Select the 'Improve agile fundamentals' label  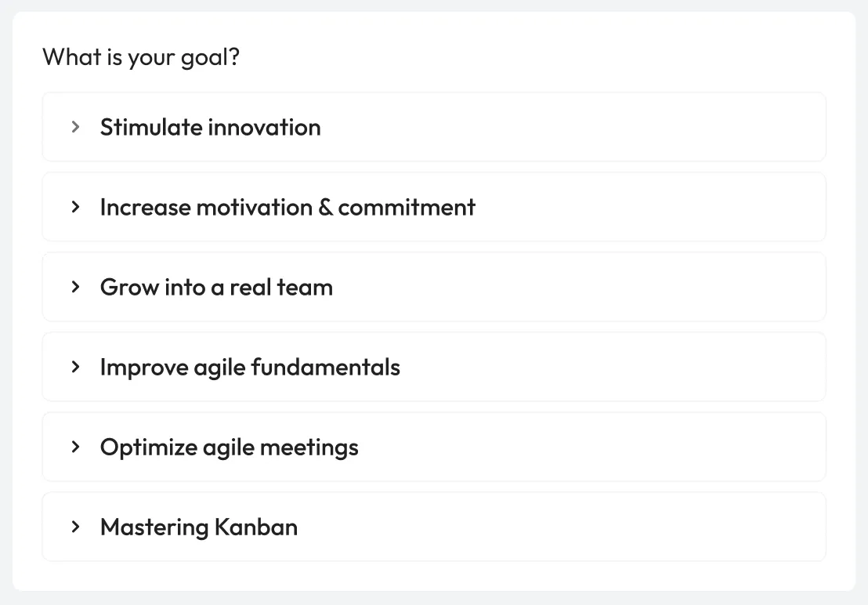pyautogui.click(x=250, y=367)
